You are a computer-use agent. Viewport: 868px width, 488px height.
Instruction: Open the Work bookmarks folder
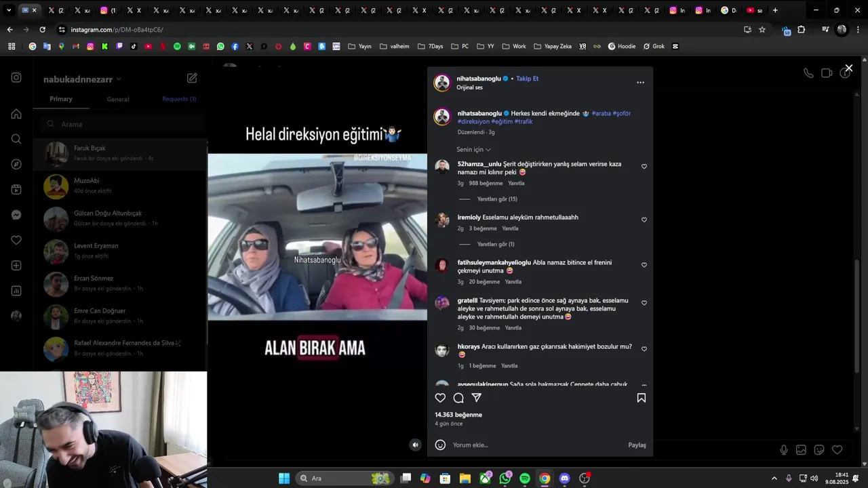click(x=514, y=47)
